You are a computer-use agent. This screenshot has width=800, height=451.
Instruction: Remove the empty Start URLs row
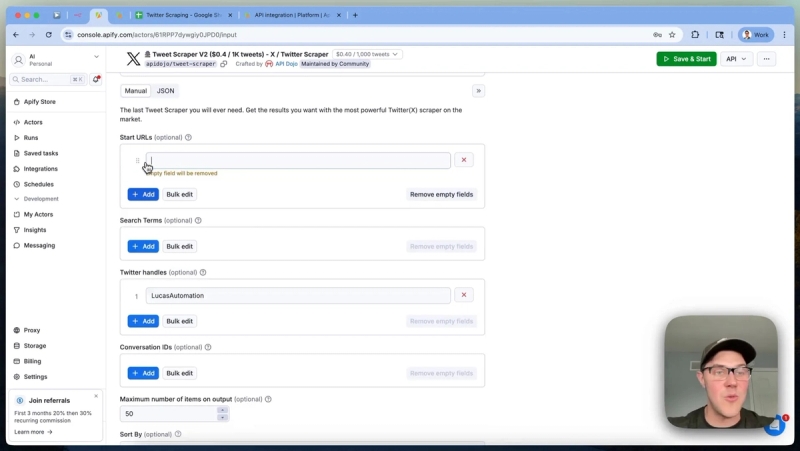464,160
